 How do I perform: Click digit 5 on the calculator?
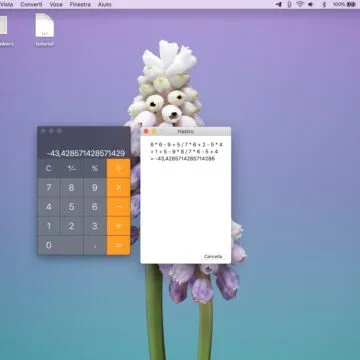coord(72,207)
